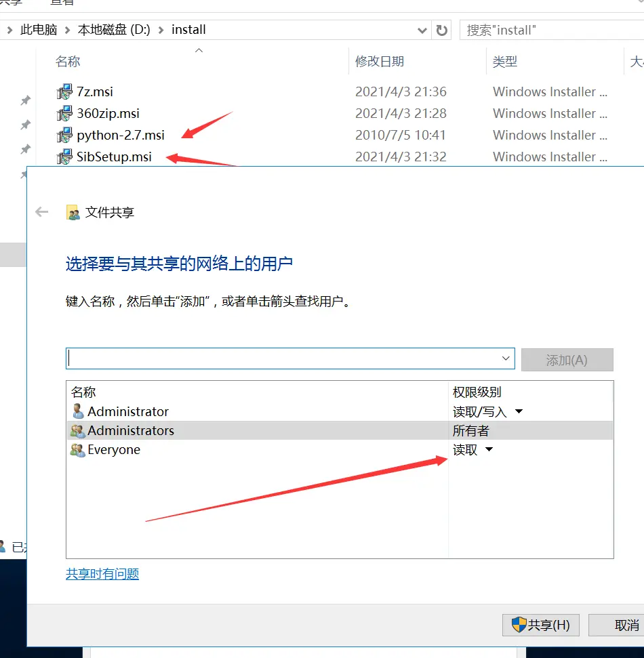The height and width of the screenshot is (658, 644).
Task: Open the 共享时有问题 help link
Action: point(102,574)
